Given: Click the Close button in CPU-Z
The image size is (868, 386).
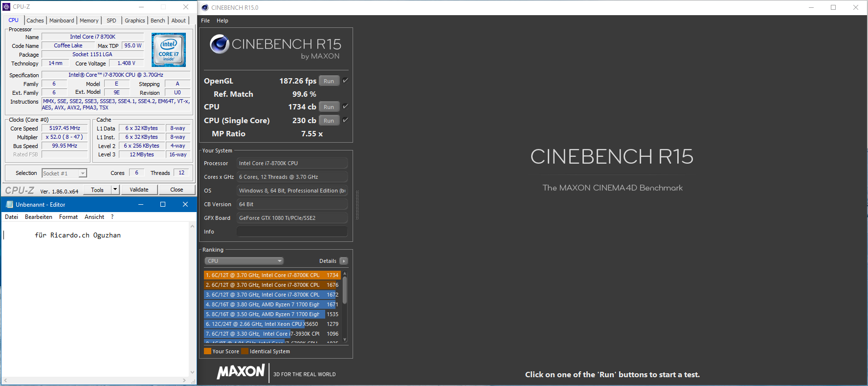Looking at the screenshot, I should pyautogui.click(x=177, y=190).
